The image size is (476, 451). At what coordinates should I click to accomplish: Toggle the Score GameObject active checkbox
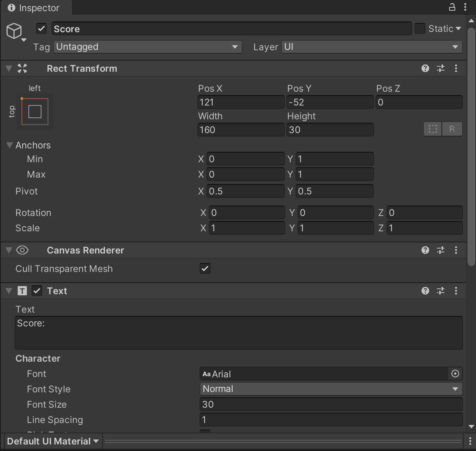(x=41, y=28)
